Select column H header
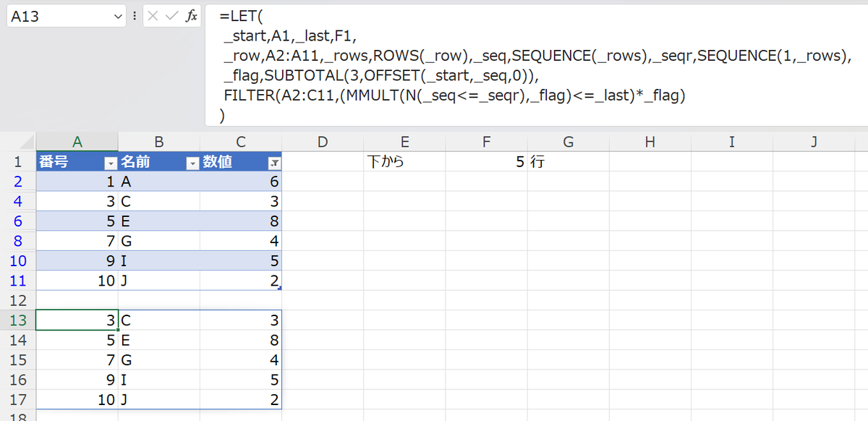The image size is (868, 421). point(650,143)
